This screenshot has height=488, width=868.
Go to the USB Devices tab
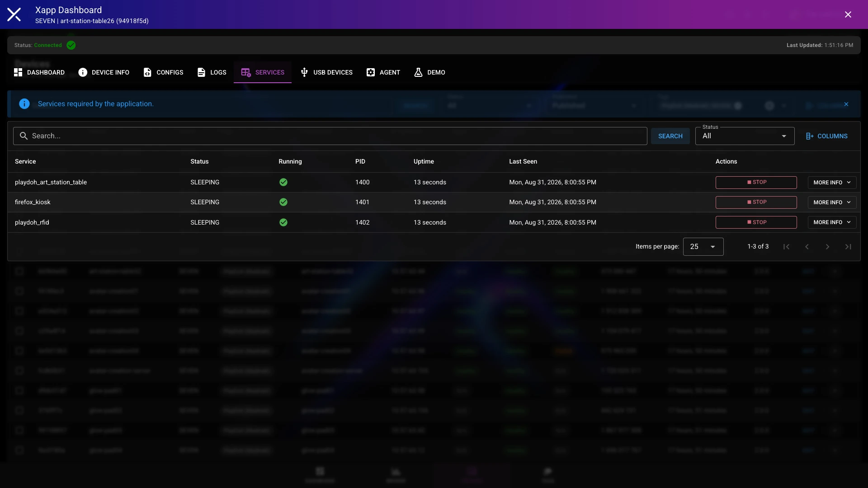[326, 72]
